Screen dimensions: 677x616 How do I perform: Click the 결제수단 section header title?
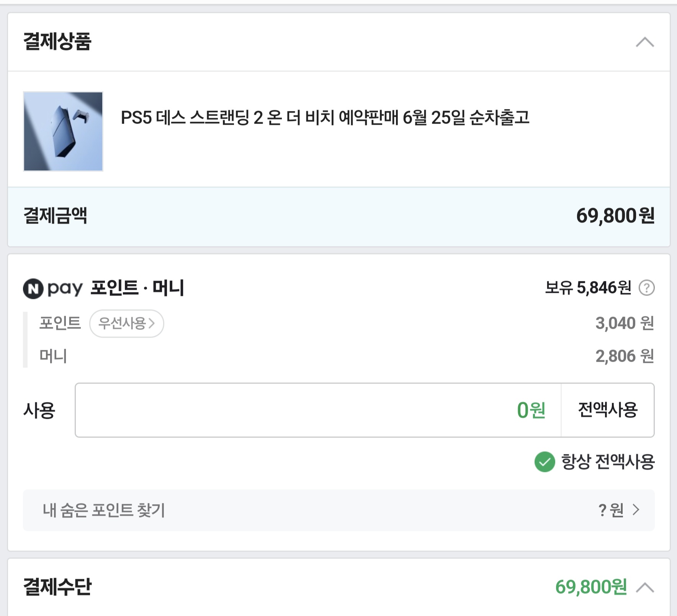coord(57,587)
